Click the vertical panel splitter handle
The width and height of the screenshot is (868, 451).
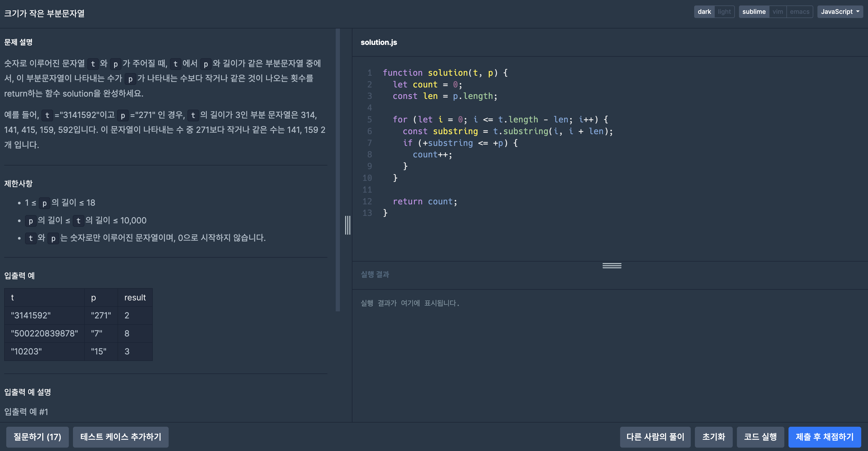[x=347, y=225]
